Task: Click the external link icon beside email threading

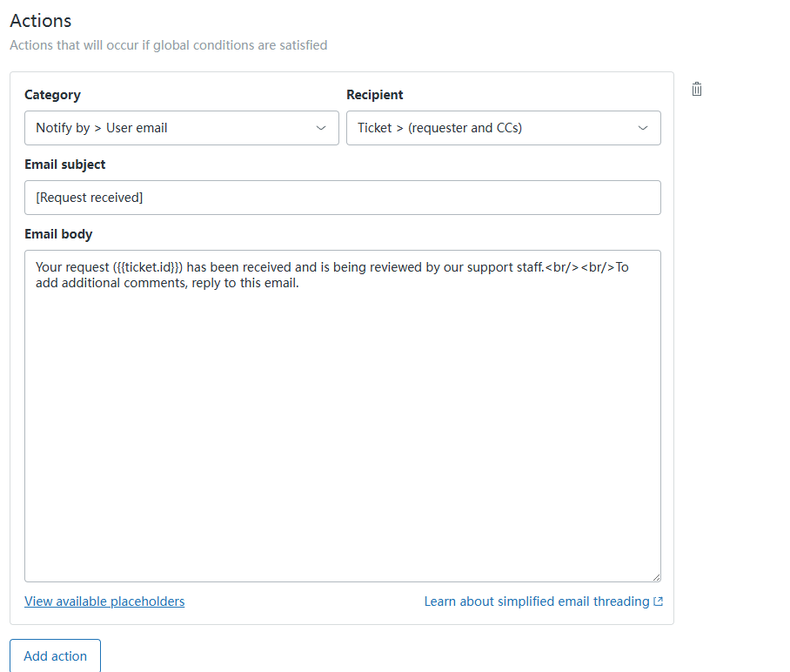Action: point(658,601)
